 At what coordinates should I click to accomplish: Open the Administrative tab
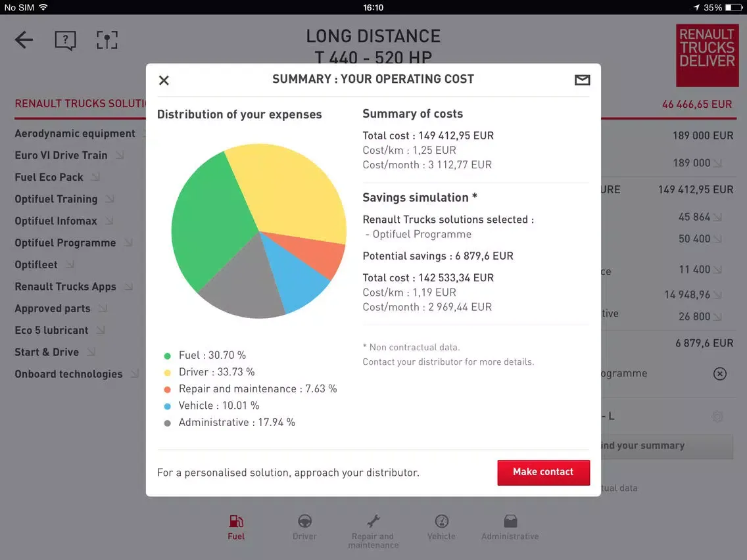(x=510, y=528)
